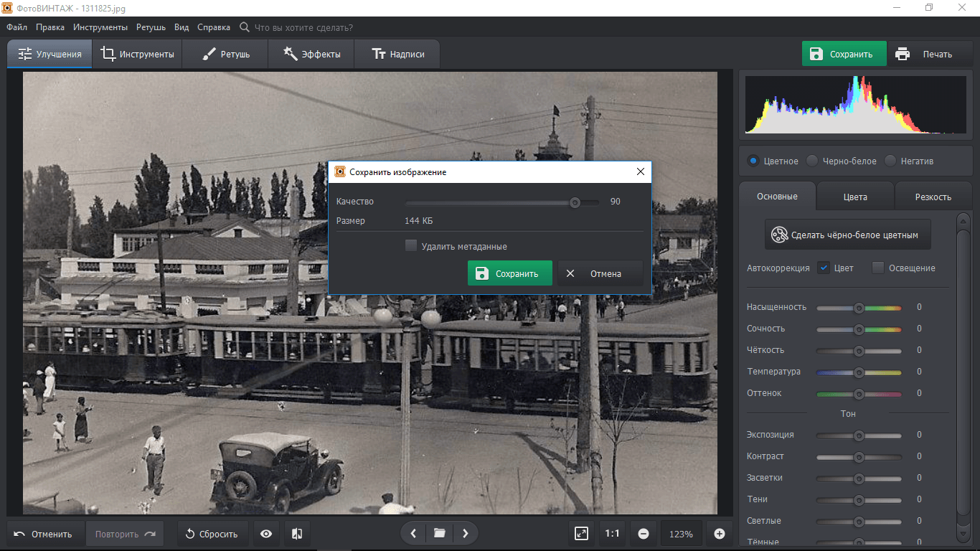Click Сохранить in the save image dialog

tap(510, 273)
